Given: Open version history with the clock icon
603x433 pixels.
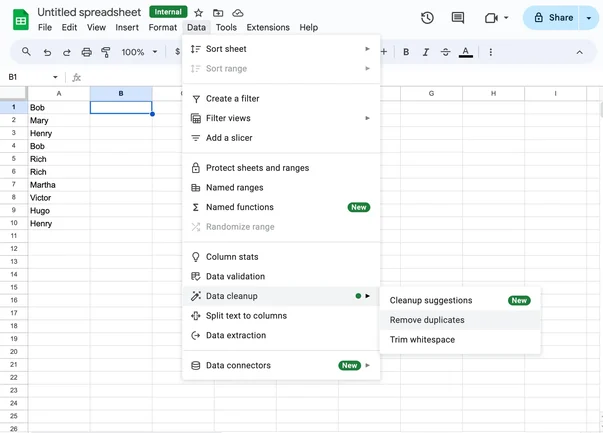Looking at the screenshot, I should [x=427, y=18].
